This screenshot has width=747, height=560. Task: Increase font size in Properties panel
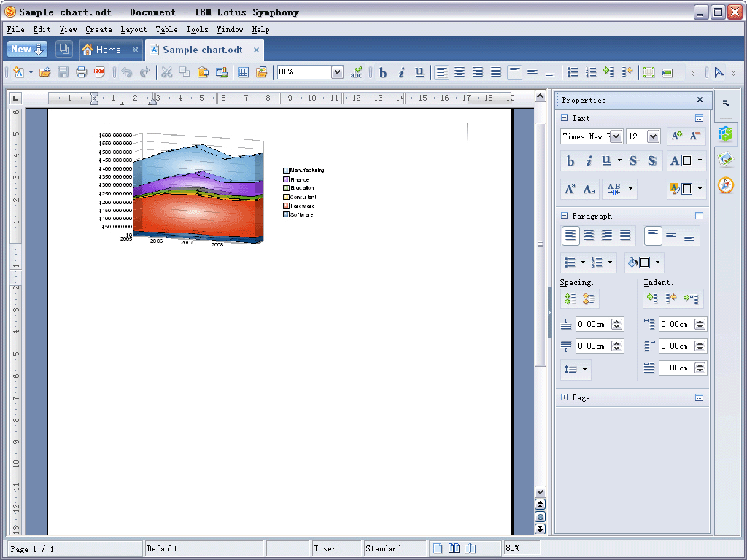coord(676,136)
